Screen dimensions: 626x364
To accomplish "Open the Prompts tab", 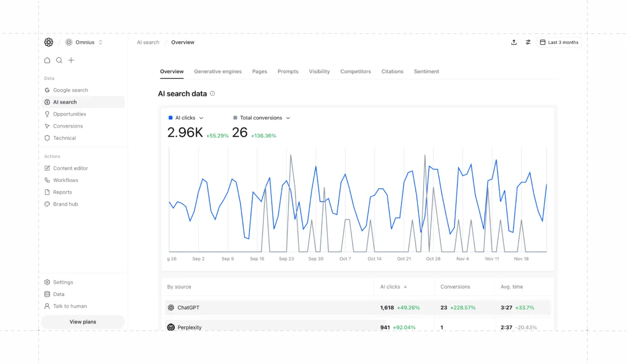I will point(288,71).
